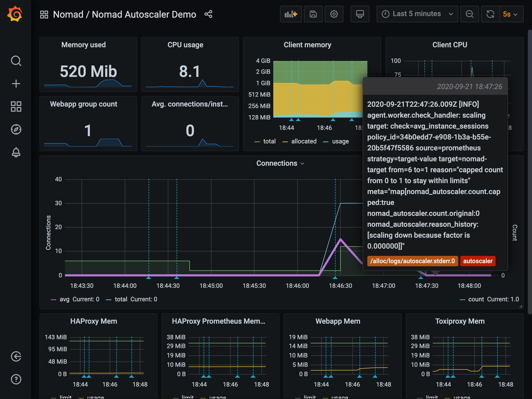Image resolution: width=532 pixels, height=399 pixels.
Task: Toggle avg series in the Connections legend
Action: (x=64, y=299)
